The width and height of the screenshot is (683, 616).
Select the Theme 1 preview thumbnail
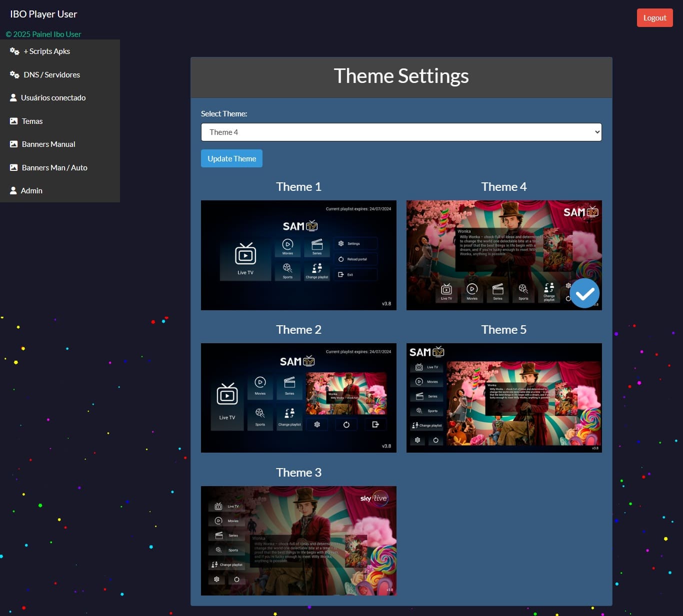point(298,255)
